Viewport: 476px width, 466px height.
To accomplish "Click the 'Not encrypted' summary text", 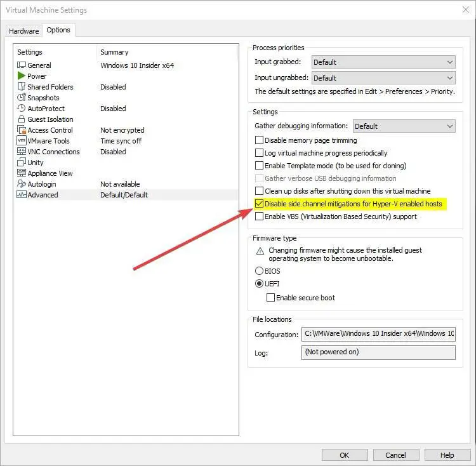I will (122, 130).
